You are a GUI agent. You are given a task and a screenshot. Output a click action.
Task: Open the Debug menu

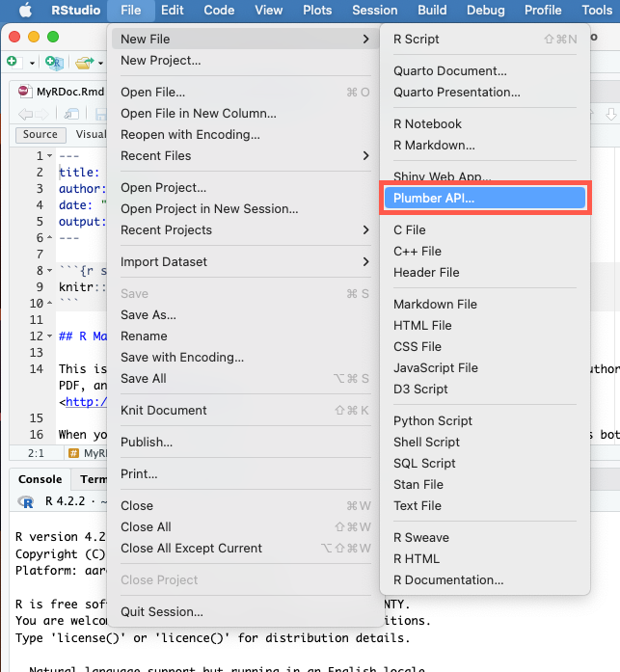pyautogui.click(x=485, y=11)
